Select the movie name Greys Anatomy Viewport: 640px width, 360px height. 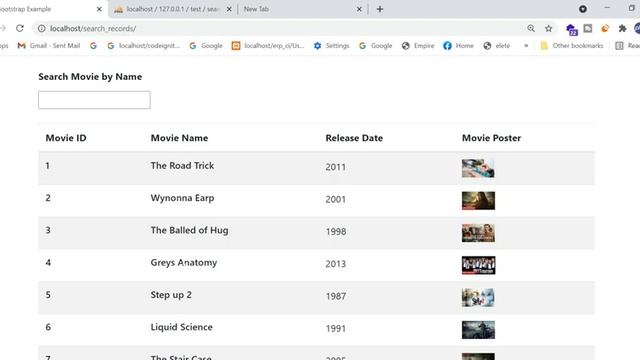[184, 263]
